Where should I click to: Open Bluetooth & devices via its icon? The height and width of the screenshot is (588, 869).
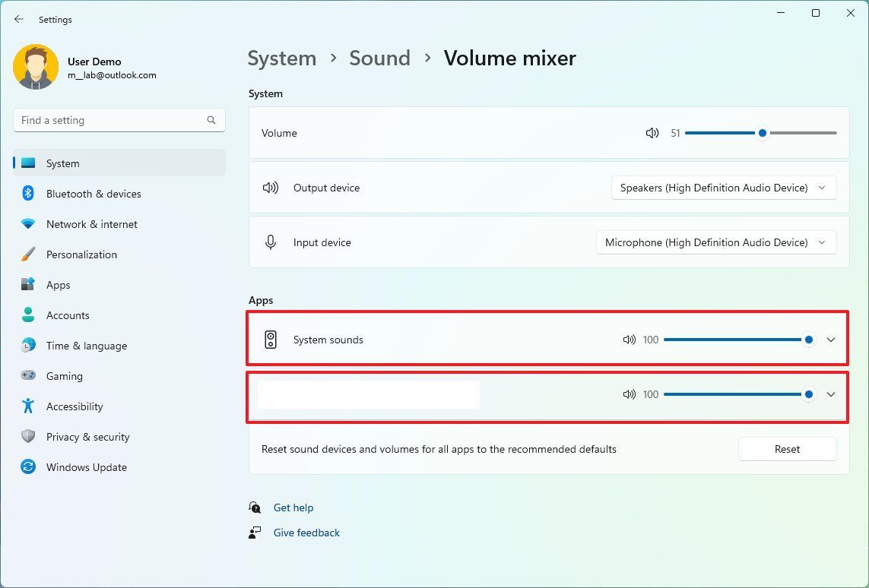coord(27,194)
